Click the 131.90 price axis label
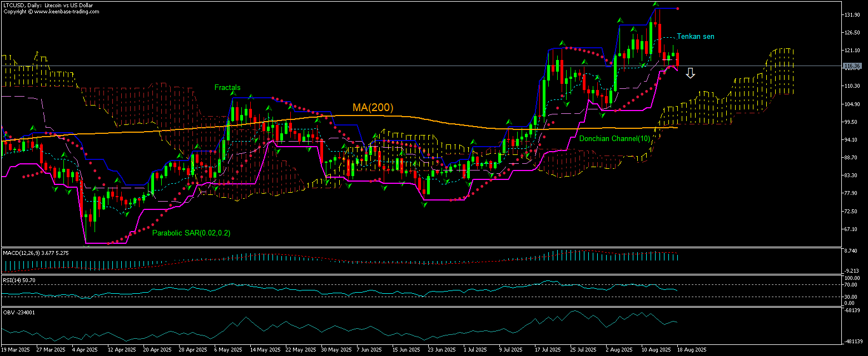This screenshot has height=356, width=868. 852,15
